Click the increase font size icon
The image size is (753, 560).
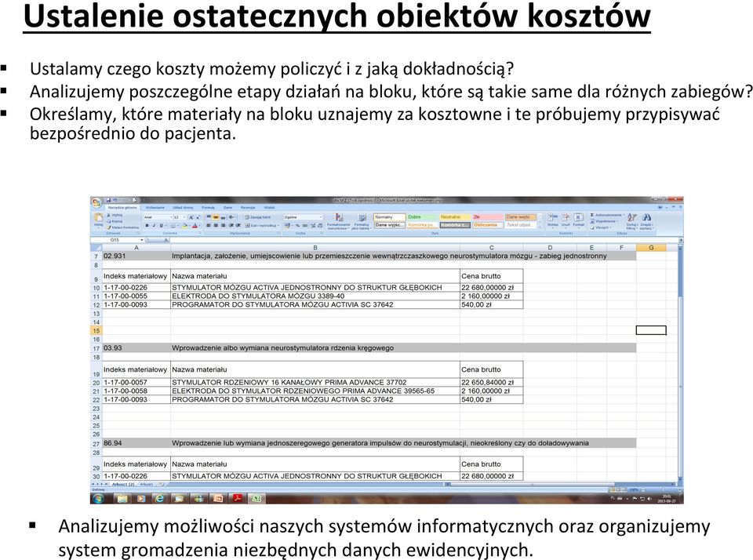click(x=191, y=217)
